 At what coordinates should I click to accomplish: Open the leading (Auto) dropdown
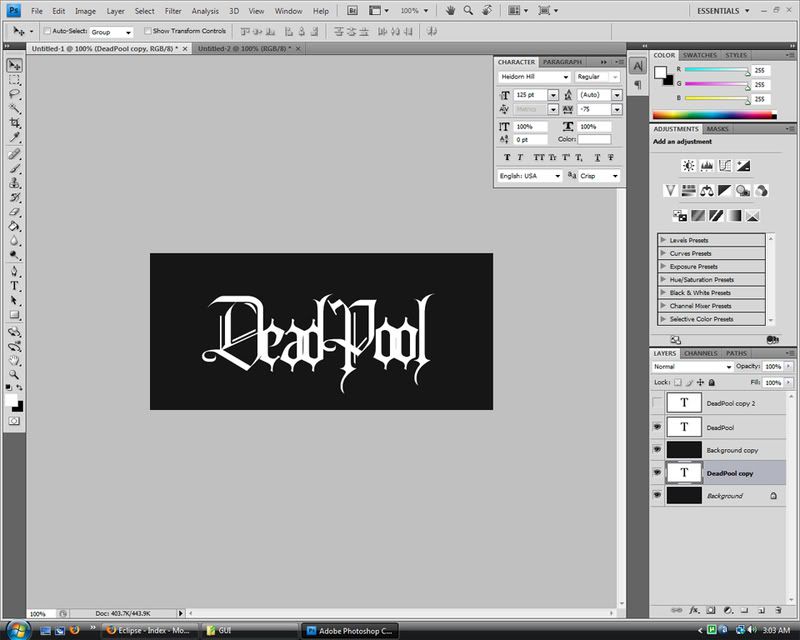pos(617,95)
